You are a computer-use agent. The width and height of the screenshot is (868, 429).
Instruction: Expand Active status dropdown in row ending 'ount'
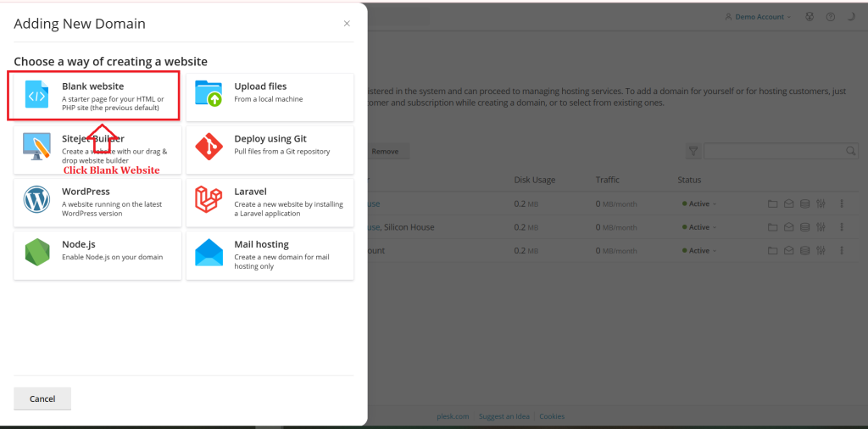699,251
